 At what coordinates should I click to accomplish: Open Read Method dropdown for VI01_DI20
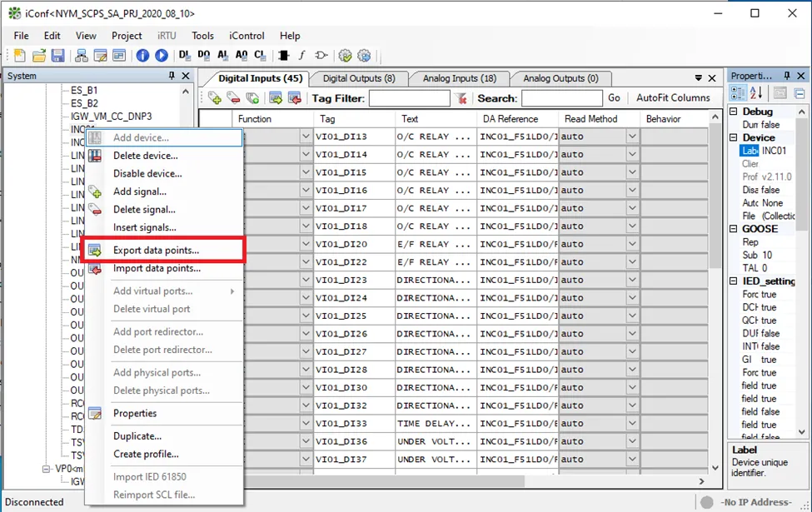pos(632,244)
